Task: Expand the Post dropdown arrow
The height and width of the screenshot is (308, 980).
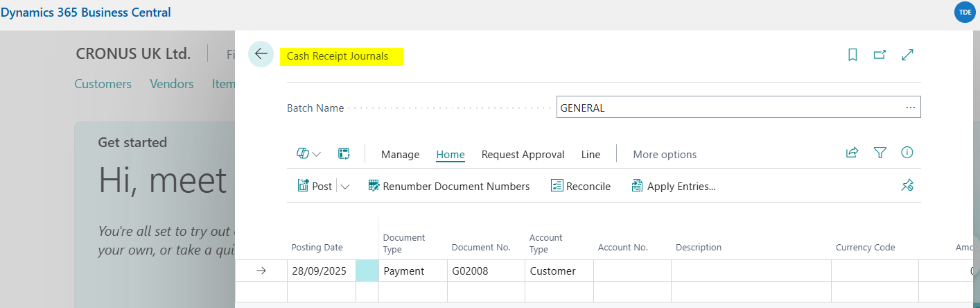Action: (x=345, y=187)
